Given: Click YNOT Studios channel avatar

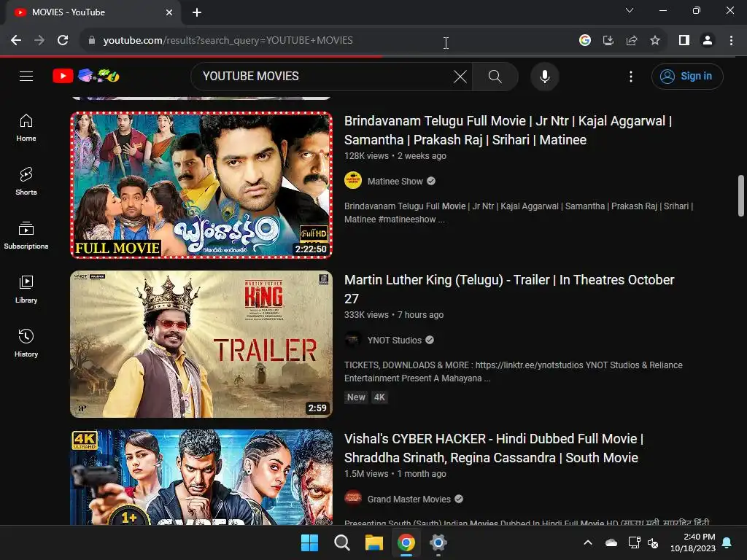Looking at the screenshot, I should click(353, 340).
